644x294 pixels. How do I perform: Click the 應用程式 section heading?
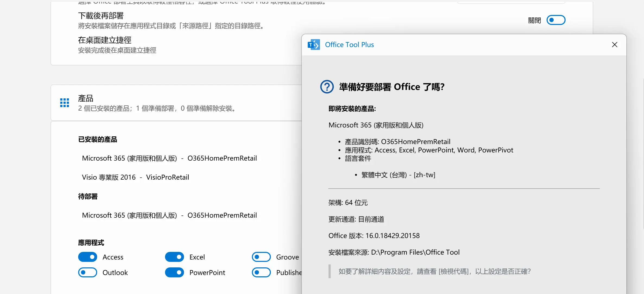(x=91, y=243)
